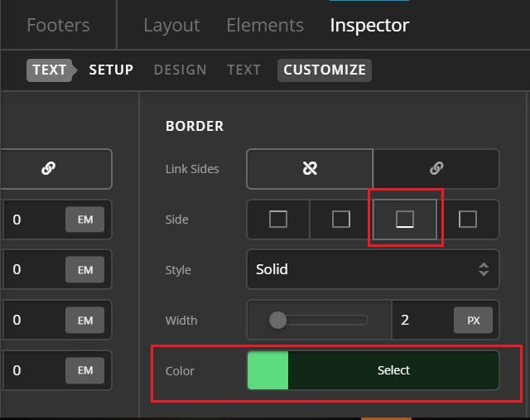530x420 pixels.
Task: Click the third EM unit button
Action: point(84,321)
